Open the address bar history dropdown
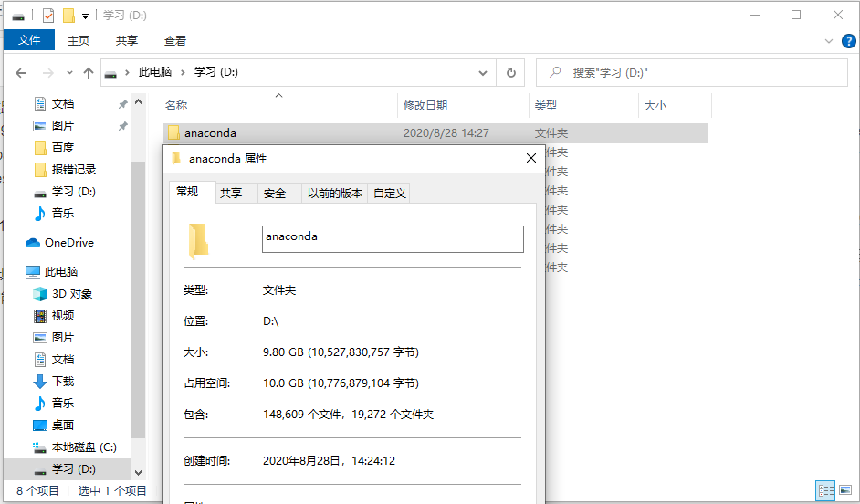The width and height of the screenshot is (860, 504). tap(483, 73)
